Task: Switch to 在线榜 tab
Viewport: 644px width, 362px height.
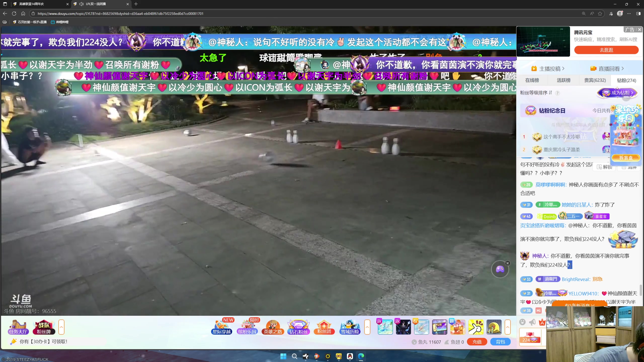Action: (x=532, y=80)
